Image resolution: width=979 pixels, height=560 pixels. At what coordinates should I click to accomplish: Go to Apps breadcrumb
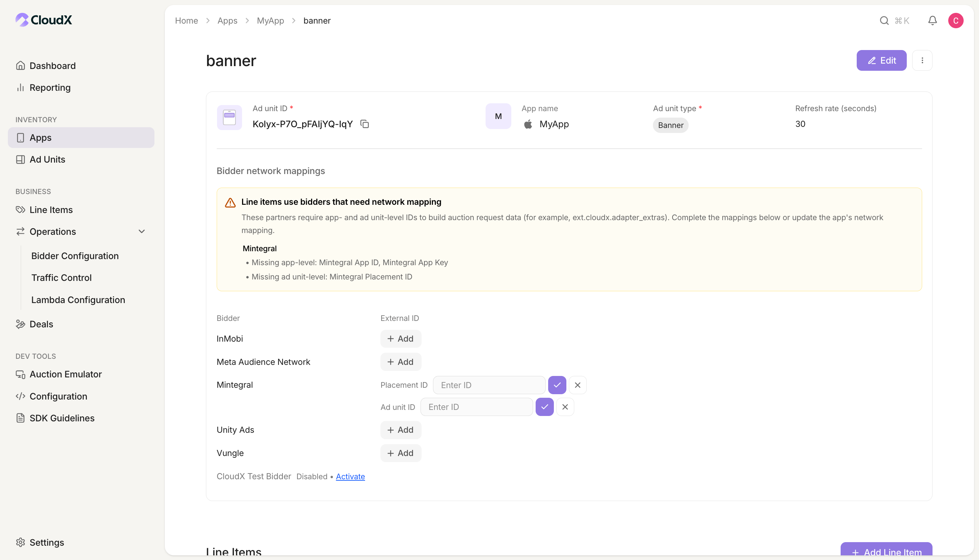[227, 21]
